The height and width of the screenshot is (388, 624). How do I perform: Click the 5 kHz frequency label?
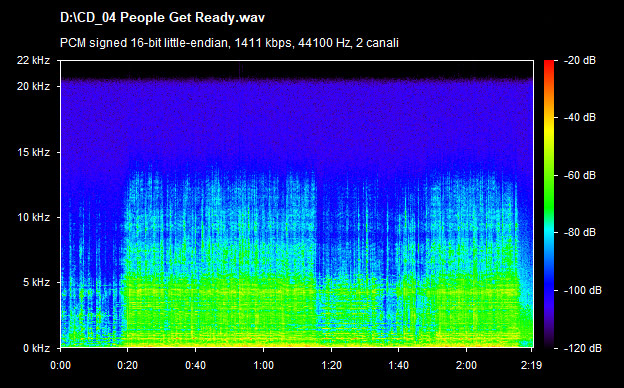[x=36, y=283]
